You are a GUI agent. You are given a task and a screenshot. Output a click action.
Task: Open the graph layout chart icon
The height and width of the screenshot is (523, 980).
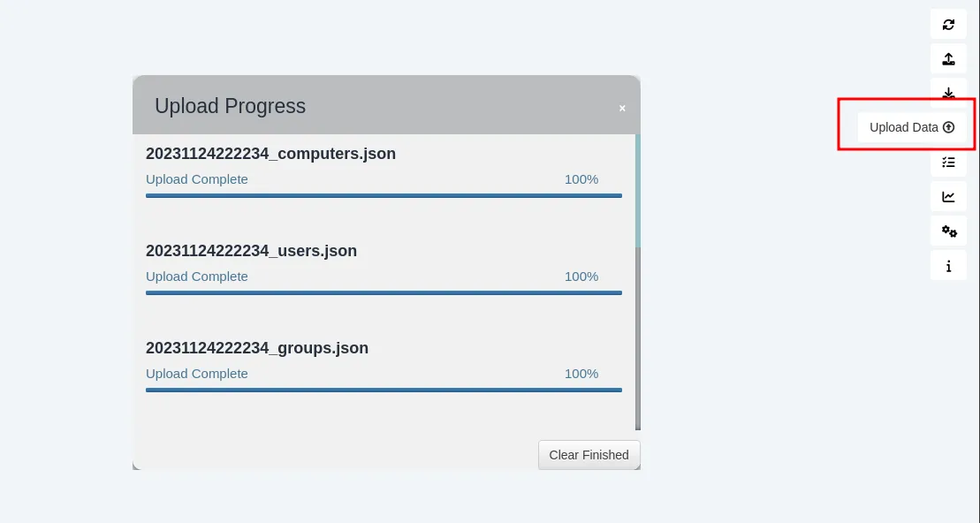click(948, 196)
